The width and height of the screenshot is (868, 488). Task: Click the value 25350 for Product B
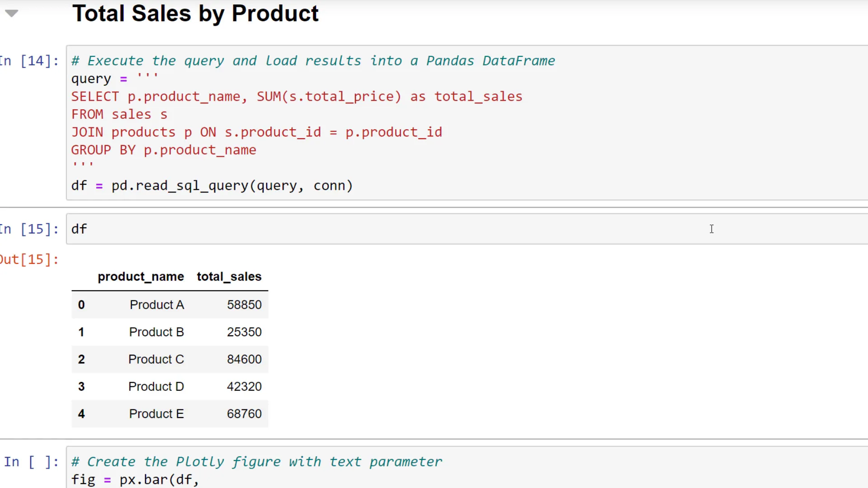click(x=244, y=332)
